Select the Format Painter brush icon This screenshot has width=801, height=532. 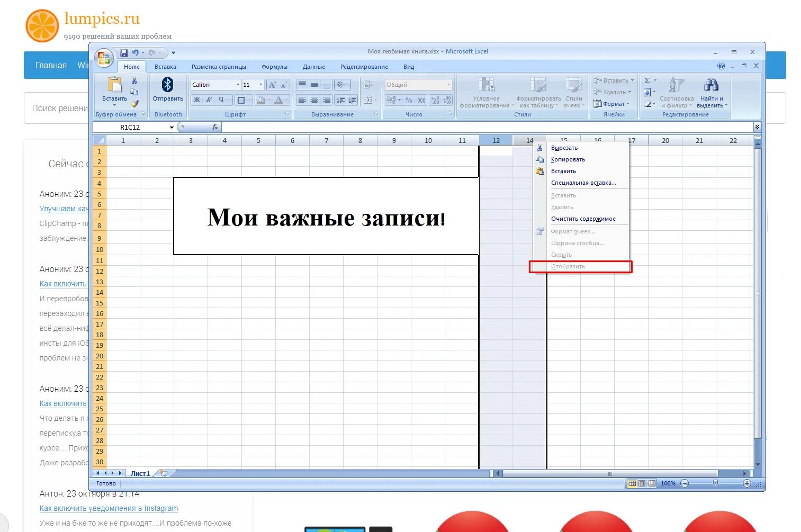(x=134, y=104)
